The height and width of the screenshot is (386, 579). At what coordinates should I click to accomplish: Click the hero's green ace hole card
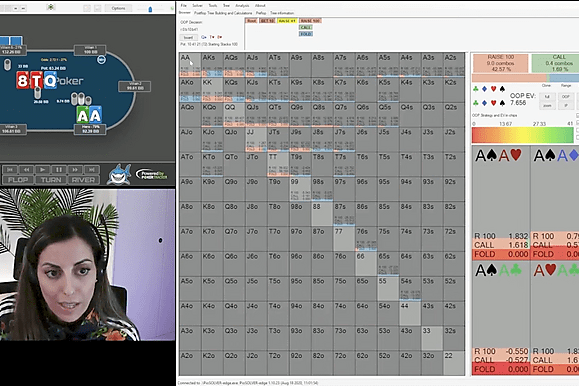[x=83, y=115]
